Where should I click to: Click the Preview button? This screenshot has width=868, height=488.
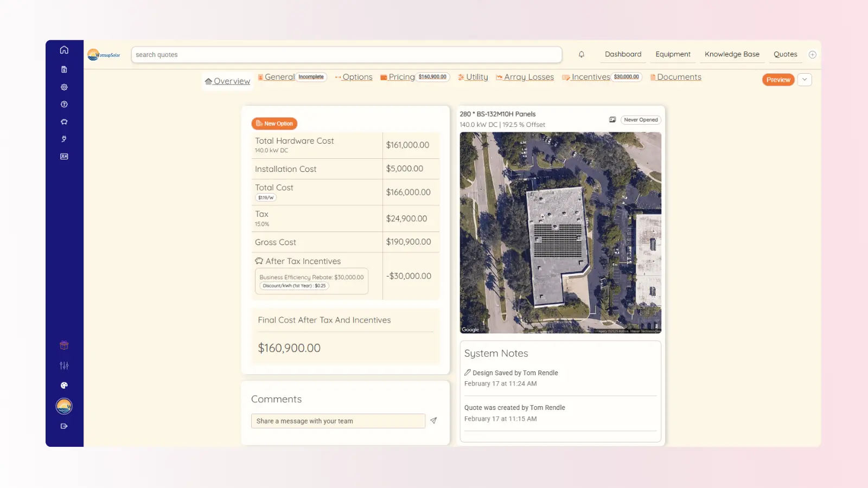click(x=778, y=80)
